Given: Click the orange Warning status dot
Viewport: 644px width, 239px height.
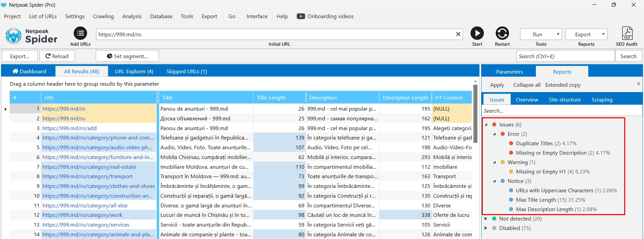Looking at the screenshot, I should (503, 162).
